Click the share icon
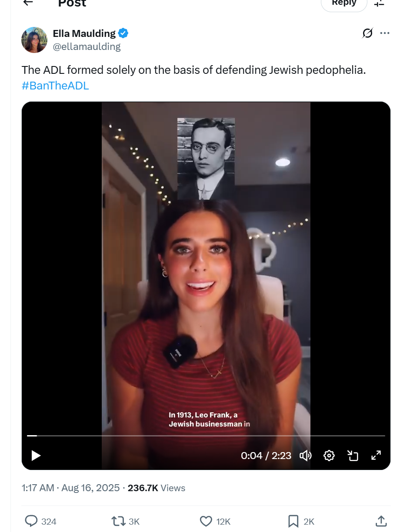The height and width of the screenshot is (532, 400). 381,521
